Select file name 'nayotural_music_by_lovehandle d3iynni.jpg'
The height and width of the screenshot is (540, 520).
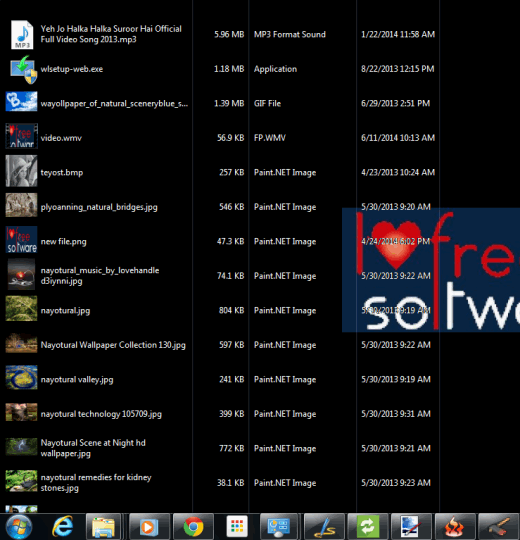(100, 276)
